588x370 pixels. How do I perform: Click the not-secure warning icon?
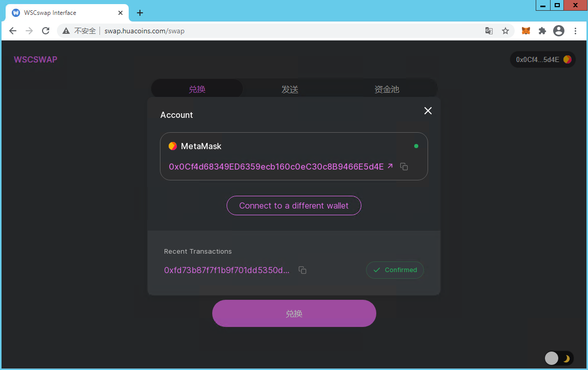66,31
